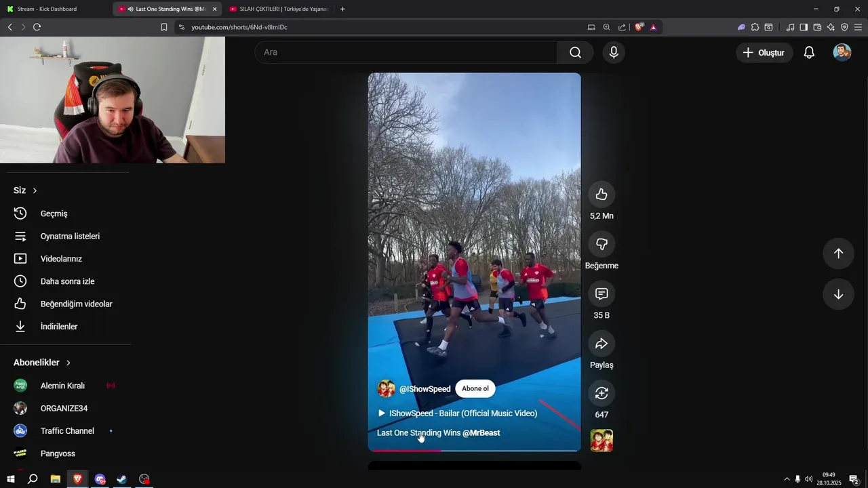Open a new browser tab
The width and height of the screenshot is (868, 488).
pos(342,9)
